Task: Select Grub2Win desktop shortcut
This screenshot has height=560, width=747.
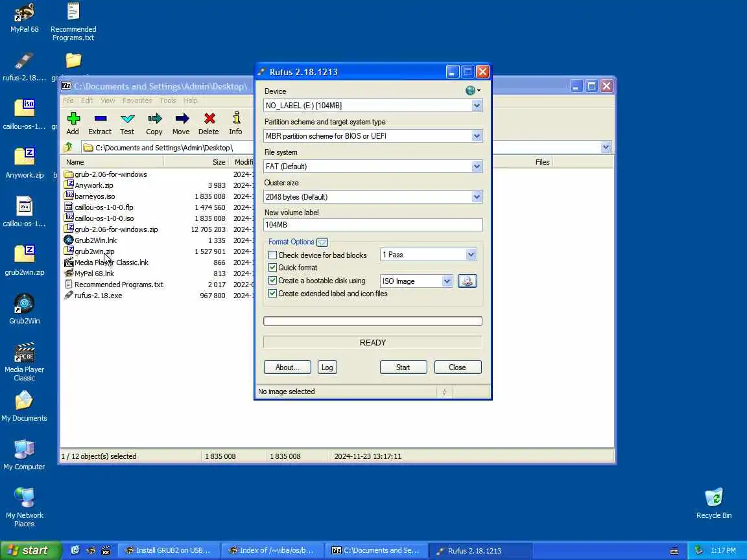Action: tap(24, 309)
